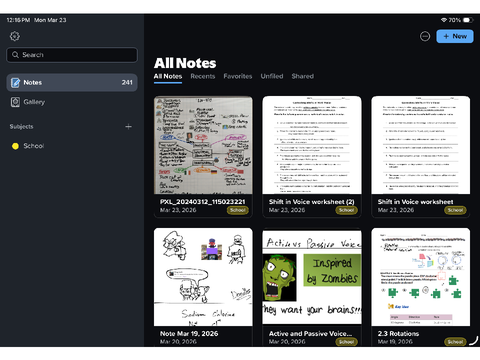The height and width of the screenshot is (360, 480).
Task: Open the settings gear icon
Action: tap(15, 36)
